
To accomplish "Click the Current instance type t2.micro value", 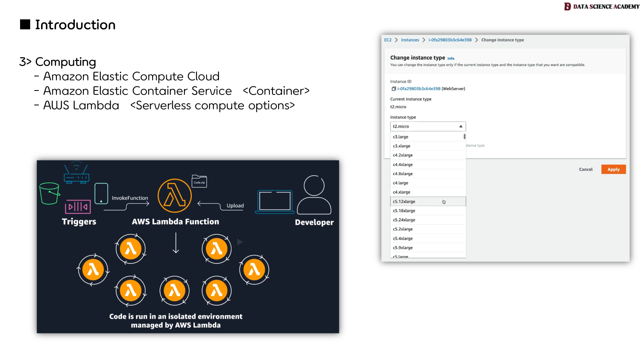I will click(398, 107).
